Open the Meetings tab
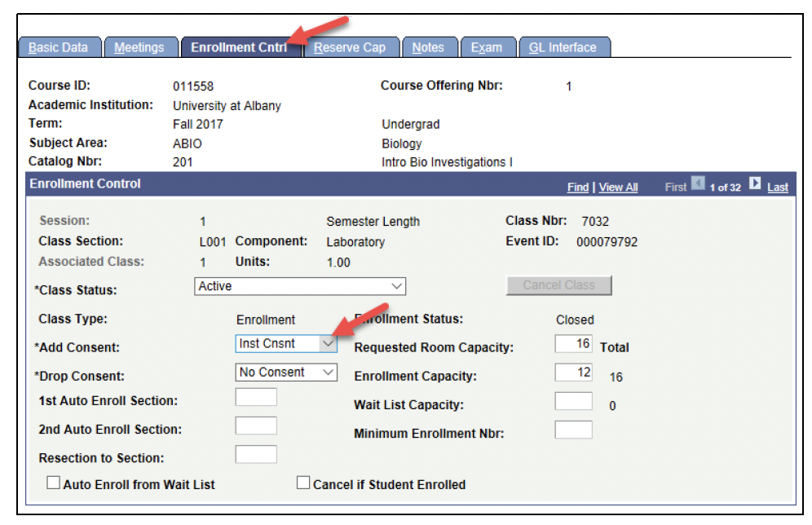Screen dimensions: 812x525 click(139, 47)
